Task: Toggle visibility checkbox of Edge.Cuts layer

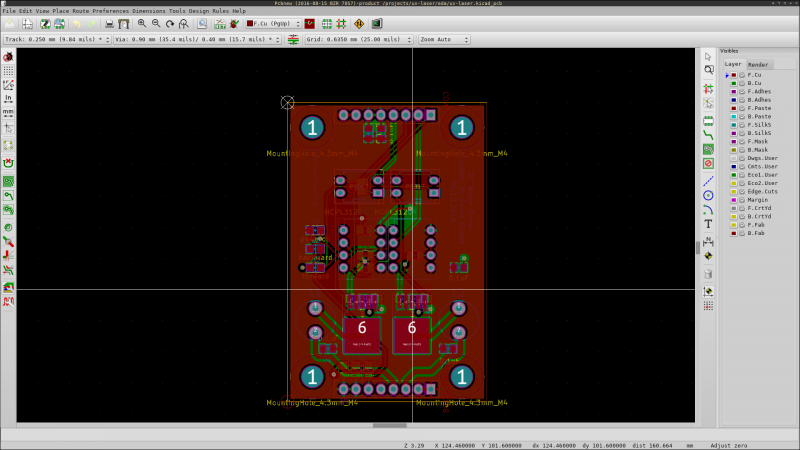Action: 742,192
